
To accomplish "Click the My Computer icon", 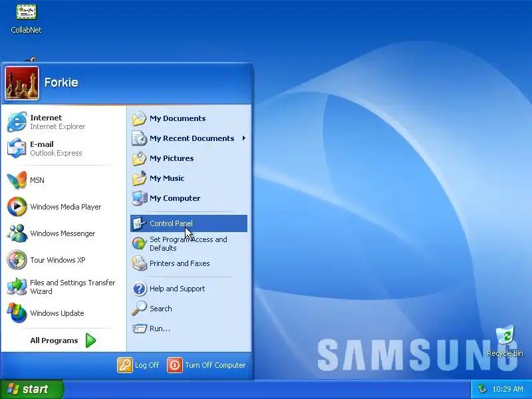I will pos(139,198).
